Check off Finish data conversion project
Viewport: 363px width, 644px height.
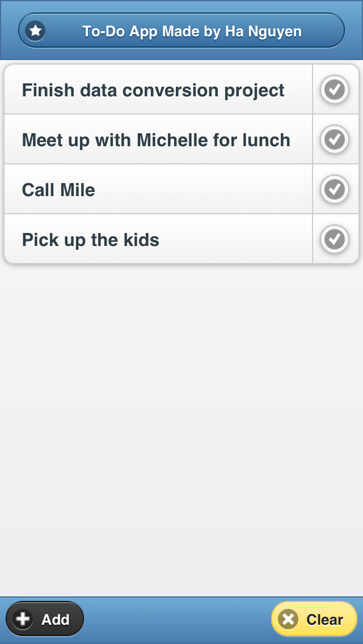335,90
